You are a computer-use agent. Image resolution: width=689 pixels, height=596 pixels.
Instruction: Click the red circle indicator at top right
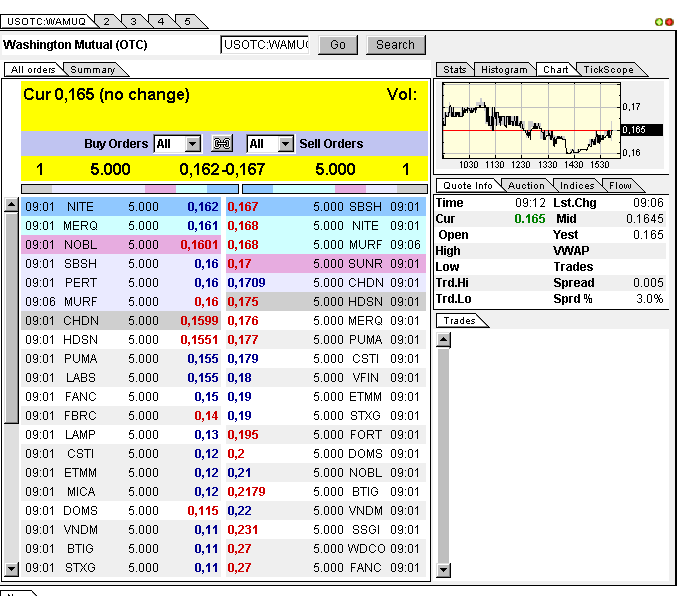(x=669, y=22)
